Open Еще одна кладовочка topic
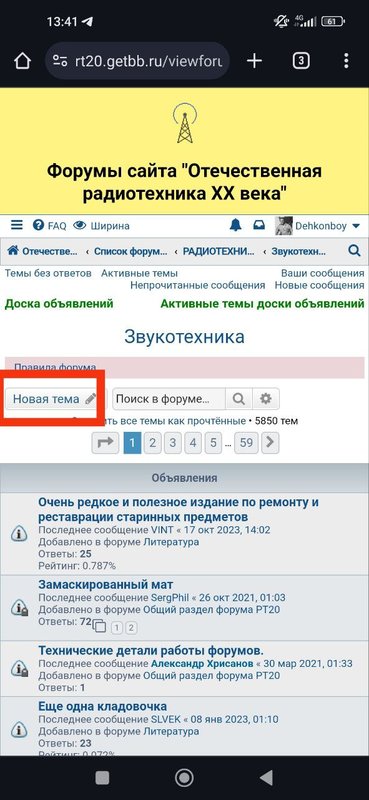 click(x=103, y=707)
